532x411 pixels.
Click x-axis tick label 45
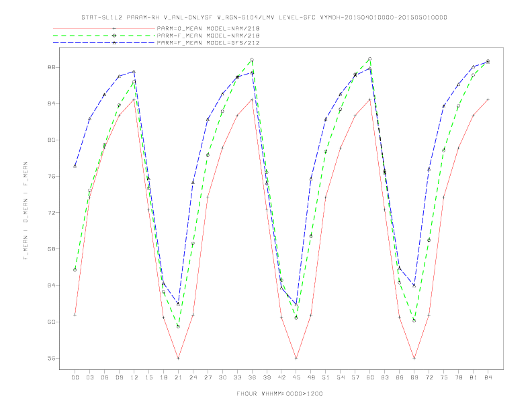(296, 377)
